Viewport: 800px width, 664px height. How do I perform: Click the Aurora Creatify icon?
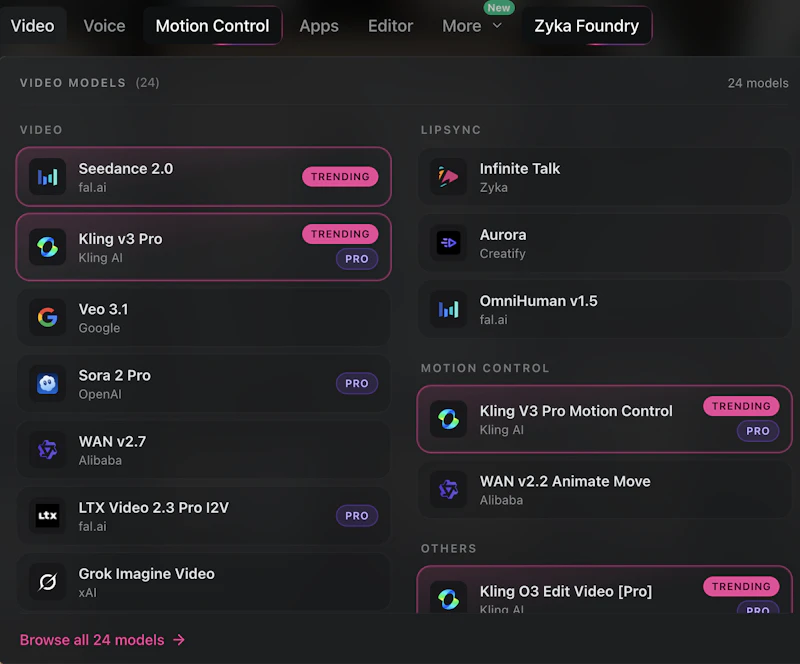(x=448, y=243)
